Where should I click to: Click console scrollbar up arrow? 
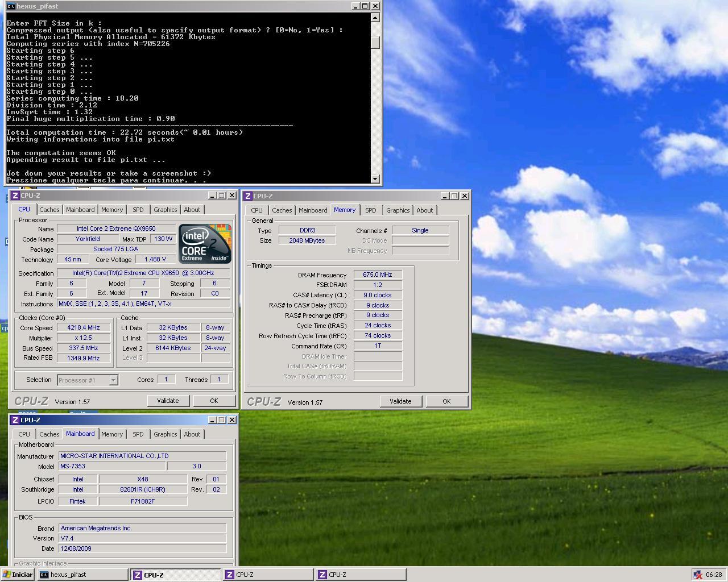coord(375,18)
